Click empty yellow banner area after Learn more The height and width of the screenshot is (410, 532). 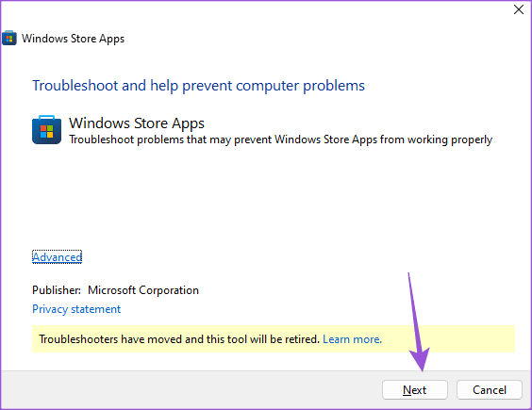click(x=448, y=339)
